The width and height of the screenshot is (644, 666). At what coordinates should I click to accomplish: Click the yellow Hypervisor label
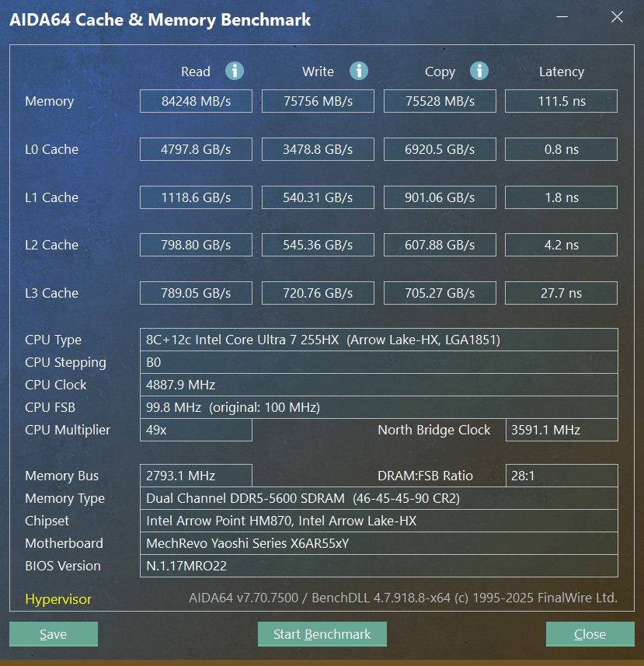coord(58,599)
